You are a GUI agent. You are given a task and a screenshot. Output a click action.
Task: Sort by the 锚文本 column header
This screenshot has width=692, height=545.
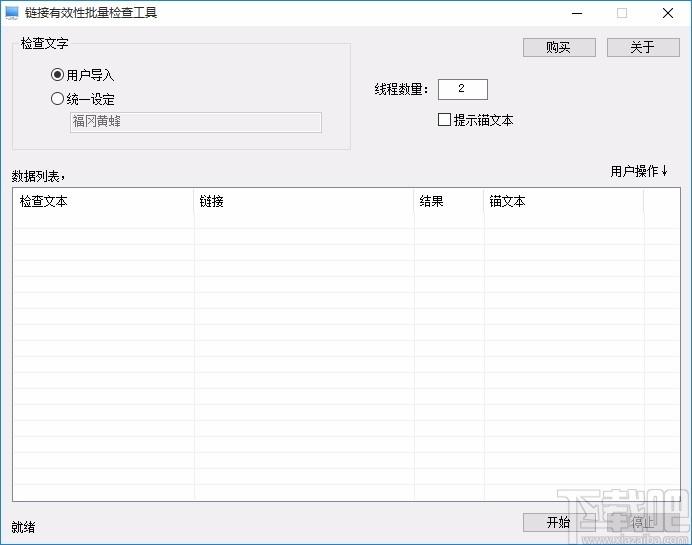coord(564,202)
